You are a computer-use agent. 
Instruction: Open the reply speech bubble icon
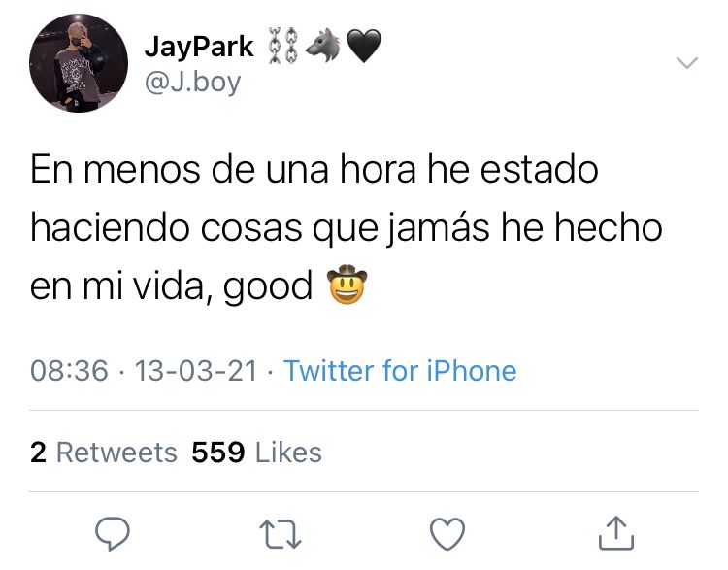click(x=113, y=533)
